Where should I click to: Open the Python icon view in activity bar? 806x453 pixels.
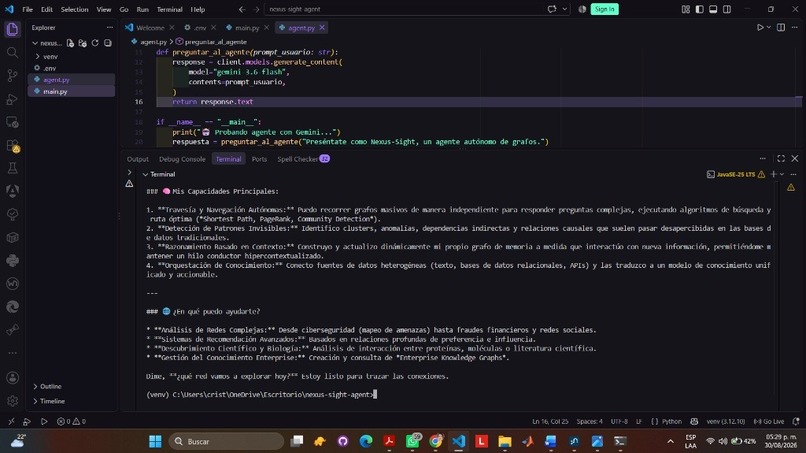coord(12,261)
